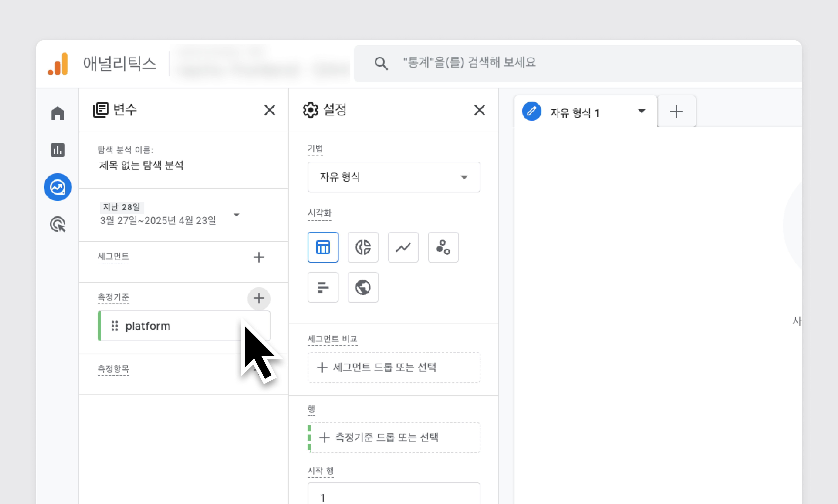Click the 지난 28일 date label
This screenshot has height=504, width=838.
pos(122,207)
